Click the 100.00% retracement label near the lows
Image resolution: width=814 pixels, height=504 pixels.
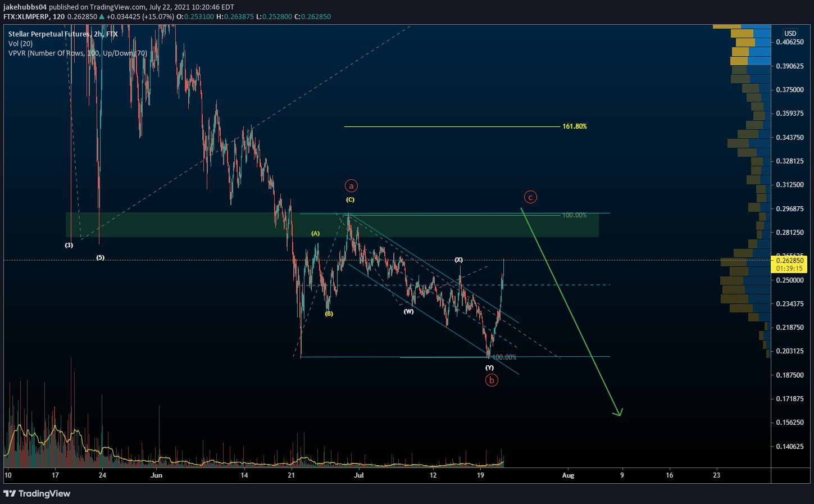(x=505, y=356)
